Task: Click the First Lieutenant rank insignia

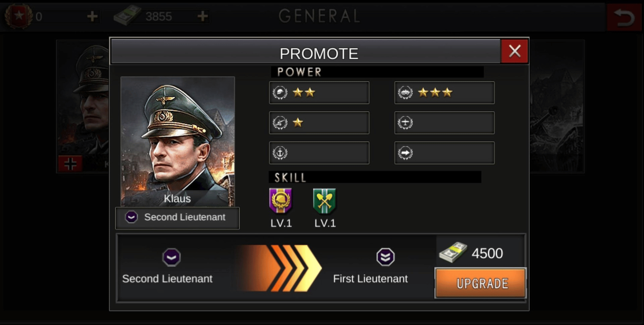Action: [x=385, y=257]
